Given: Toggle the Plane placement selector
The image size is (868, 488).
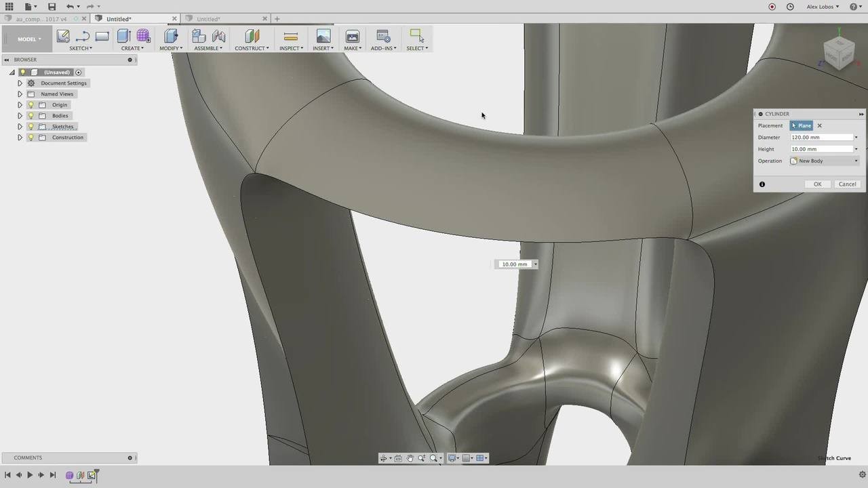Looking at the screenshot, I should tap(802, 125).
